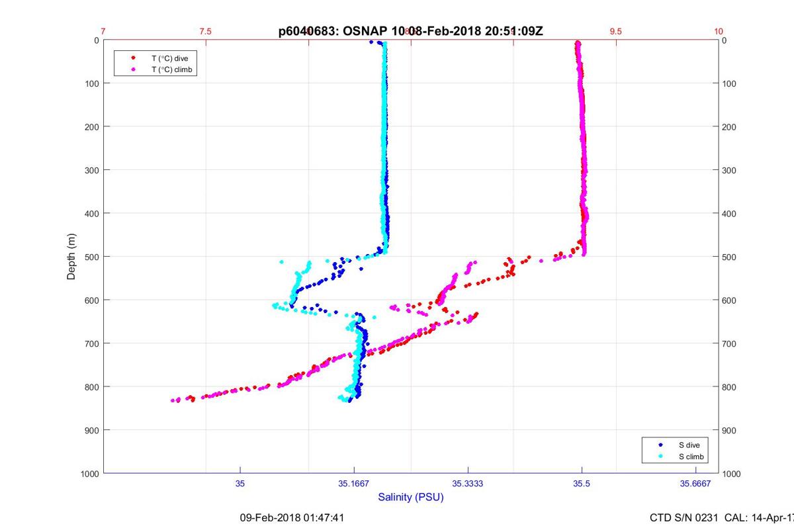Click '600' on the left depth axis
Image resolution: width=794 pixels, height=532 pixels.
tap(92, 300)
